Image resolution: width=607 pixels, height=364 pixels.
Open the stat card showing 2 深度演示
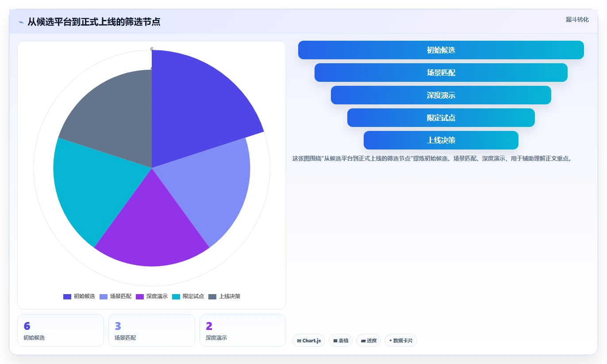[x=243, y=330]
